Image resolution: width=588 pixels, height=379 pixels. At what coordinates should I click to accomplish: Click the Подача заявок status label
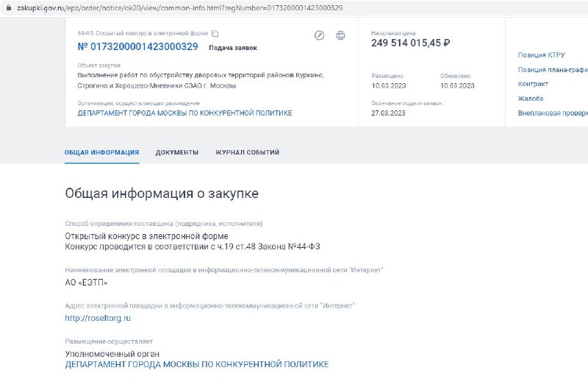(233, 48)
